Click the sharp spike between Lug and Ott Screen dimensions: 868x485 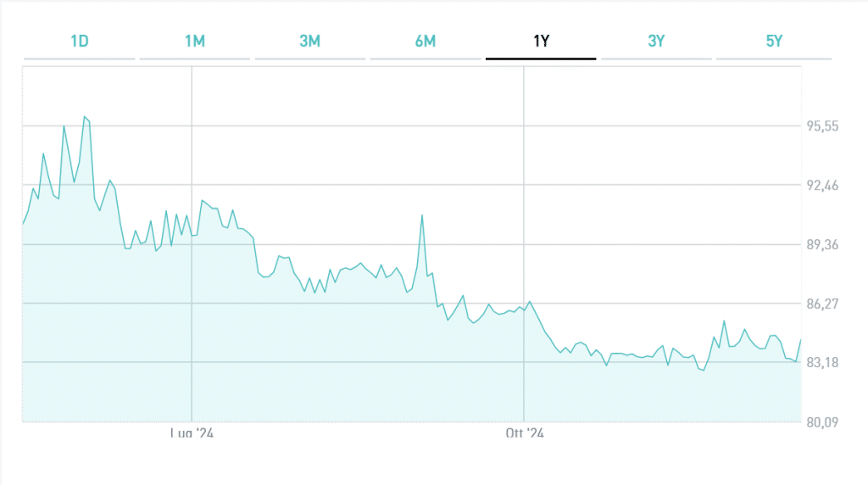421,215
